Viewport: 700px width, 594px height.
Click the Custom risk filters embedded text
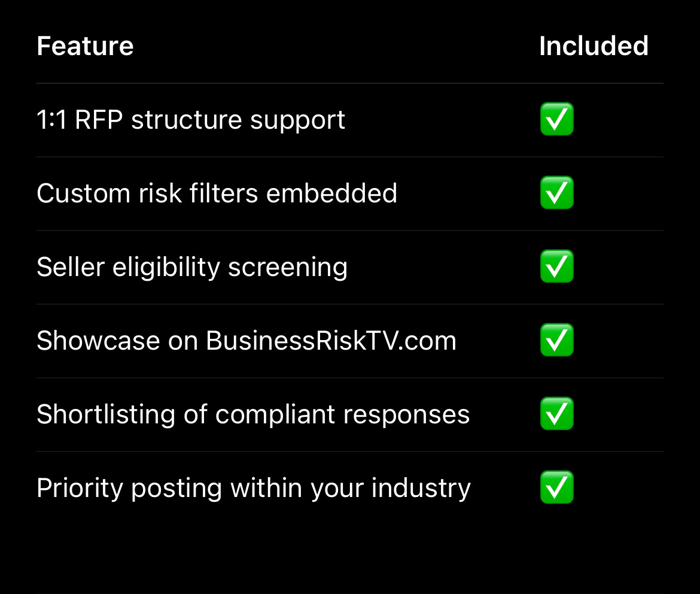click(217, 193)
